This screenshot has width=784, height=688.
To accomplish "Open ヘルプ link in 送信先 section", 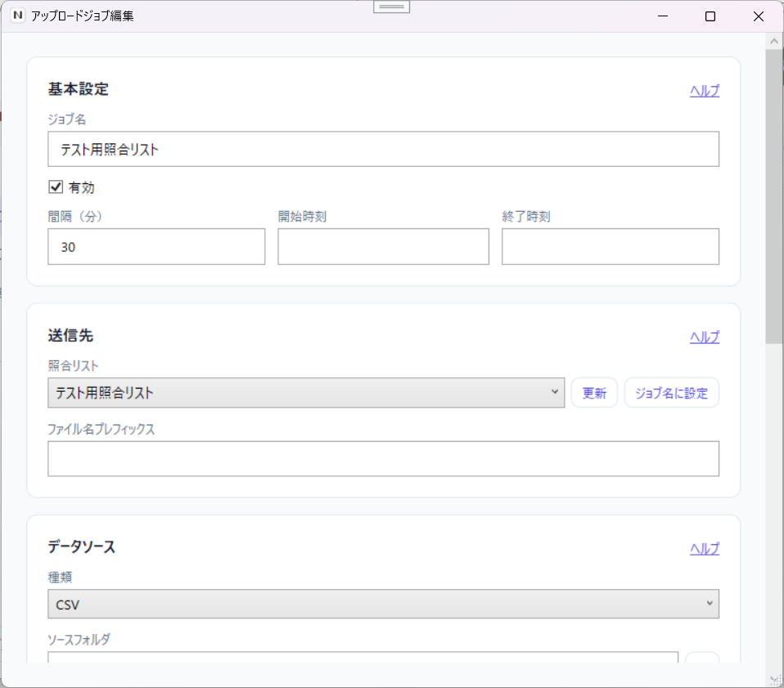I will click(x=705, y=337).
